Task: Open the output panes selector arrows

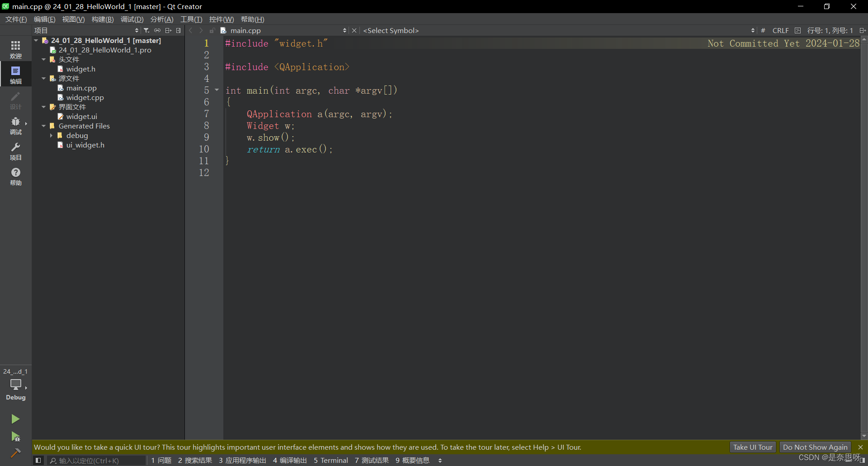Action: click(x=440, y=460)
